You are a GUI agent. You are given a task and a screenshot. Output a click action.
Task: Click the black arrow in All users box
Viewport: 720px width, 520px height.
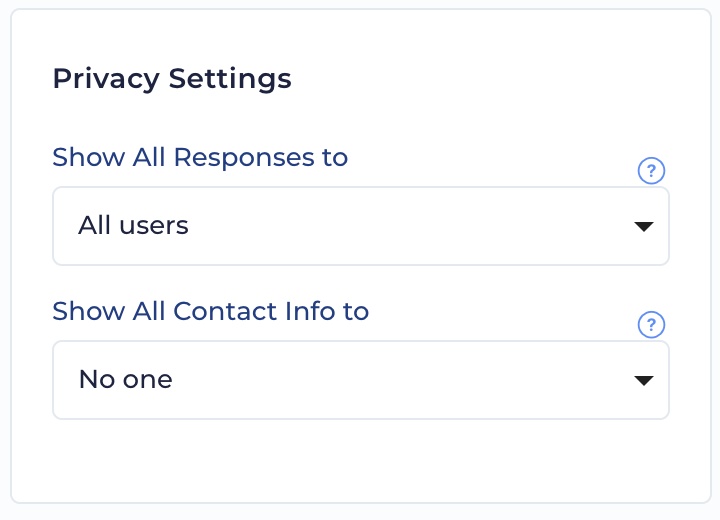coord(644,226)
